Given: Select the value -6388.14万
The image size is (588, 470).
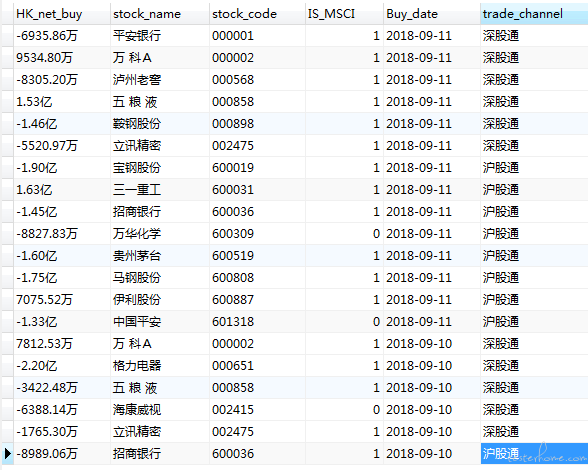Looking at the screenshot, I should (47, 410).
